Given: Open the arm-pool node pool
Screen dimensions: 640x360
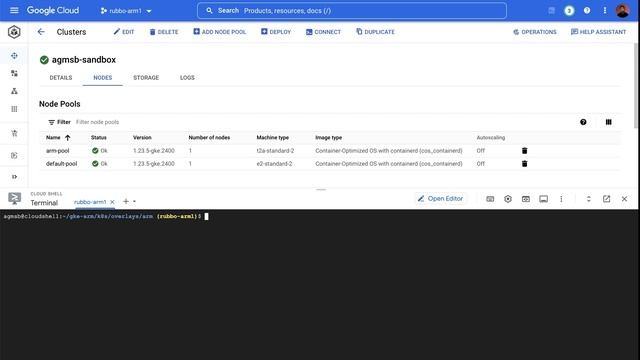Looking at the screenshot, I should 58,151.
